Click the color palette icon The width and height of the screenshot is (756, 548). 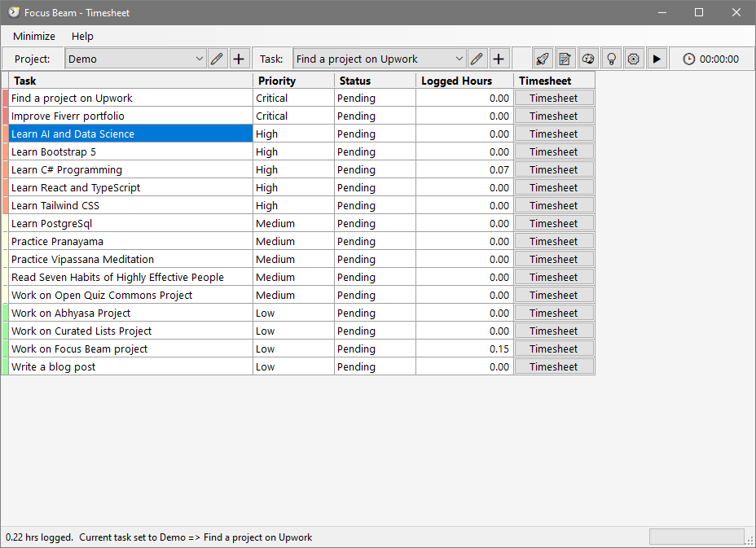click(x=587, y=59)
